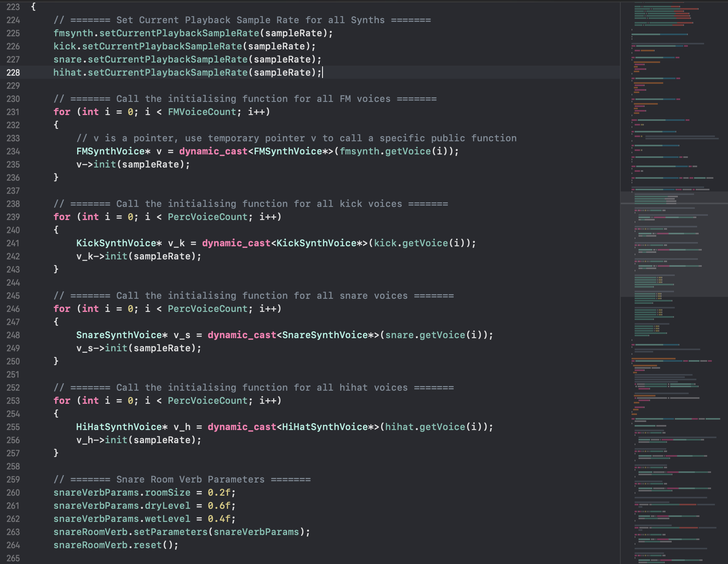Screen dimensions: 728x564
Task: Click the comment about initialising all snare voices
Action: 253,296
